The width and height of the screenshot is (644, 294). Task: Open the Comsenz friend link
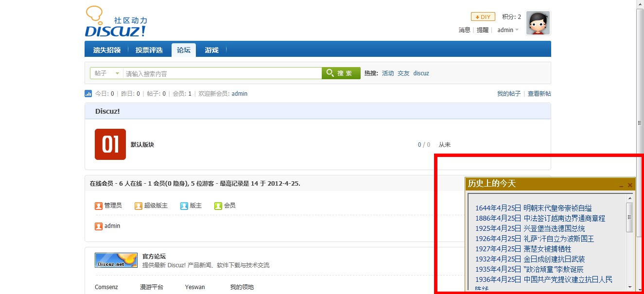pyautogui.click(x=106, y=287)
